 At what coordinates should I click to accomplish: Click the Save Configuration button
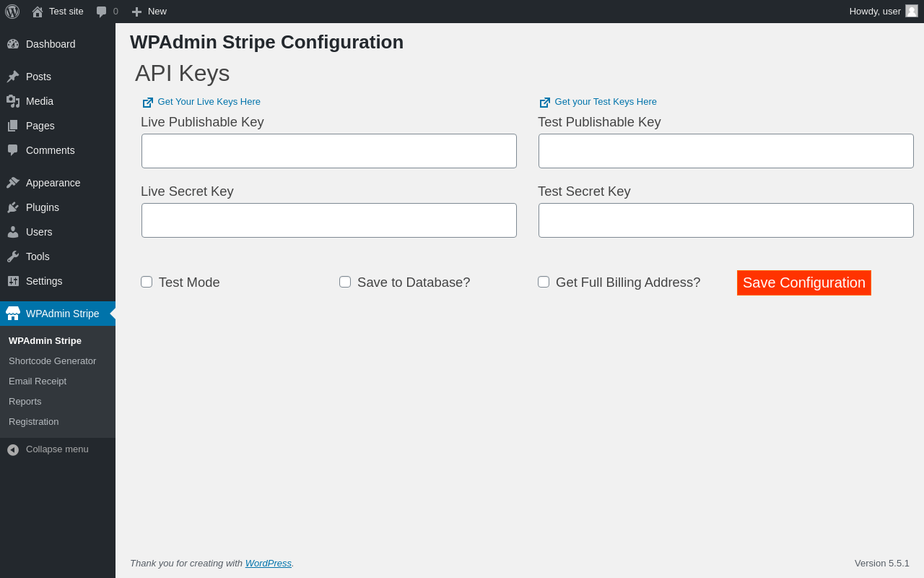(804, 282)
